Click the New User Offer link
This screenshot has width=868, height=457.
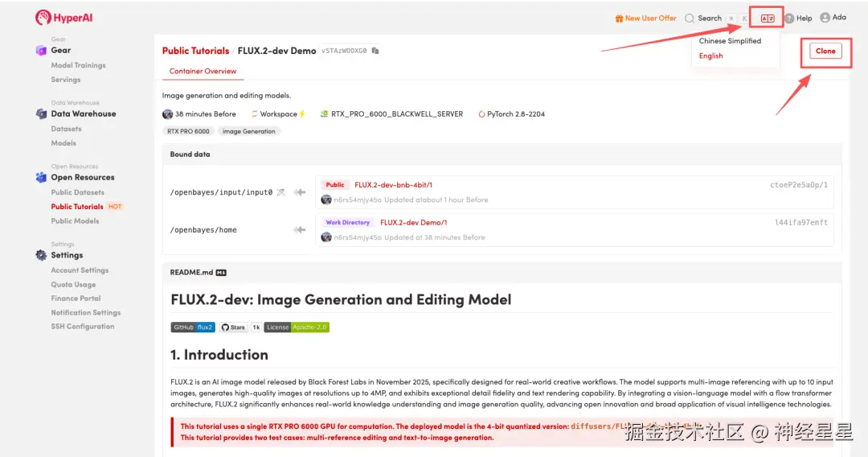[650, 19]
